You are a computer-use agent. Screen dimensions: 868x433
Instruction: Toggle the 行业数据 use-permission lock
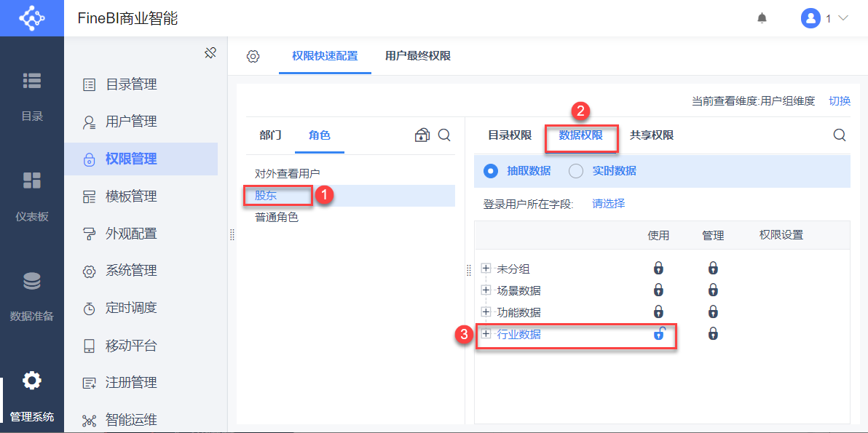click(x=658, y=334)
